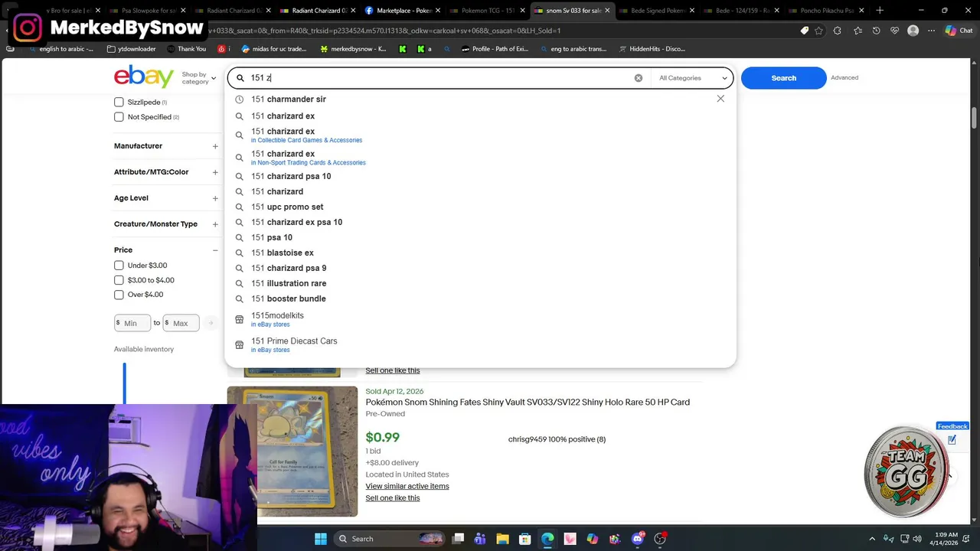Switch to the Pokemon TCG - 151 tab
The height and width of the screenshot is (551, 980).
(487, 11)
